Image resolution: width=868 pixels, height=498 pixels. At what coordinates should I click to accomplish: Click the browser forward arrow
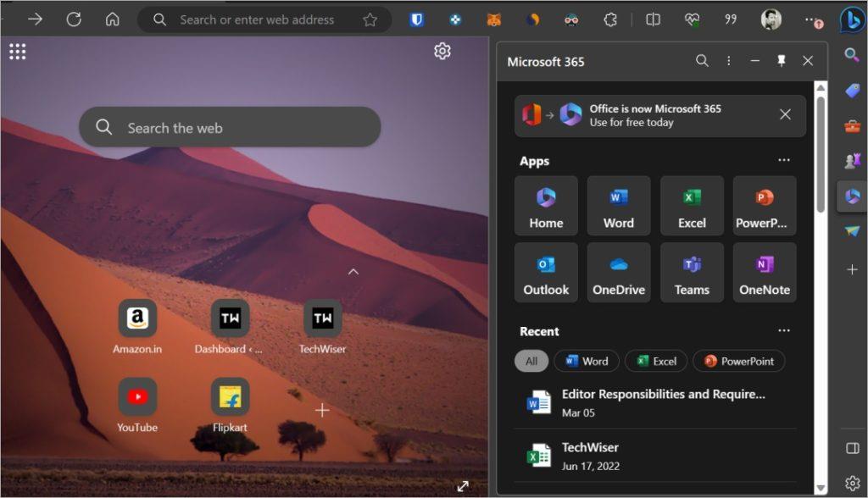point(35,20)
